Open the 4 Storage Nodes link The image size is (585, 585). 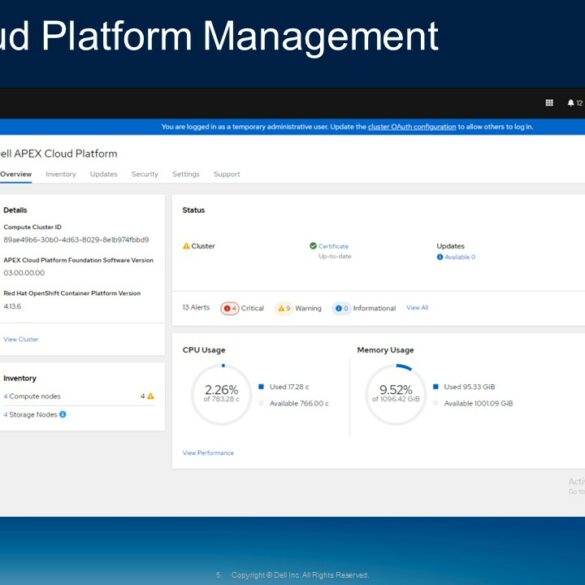(x=30, y=414)
